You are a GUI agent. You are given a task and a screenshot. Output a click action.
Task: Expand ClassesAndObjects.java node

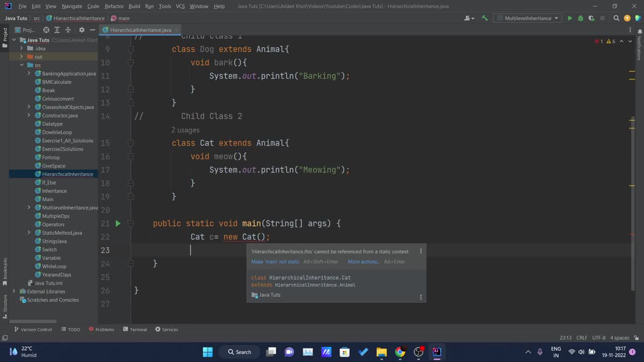(29, 107)
